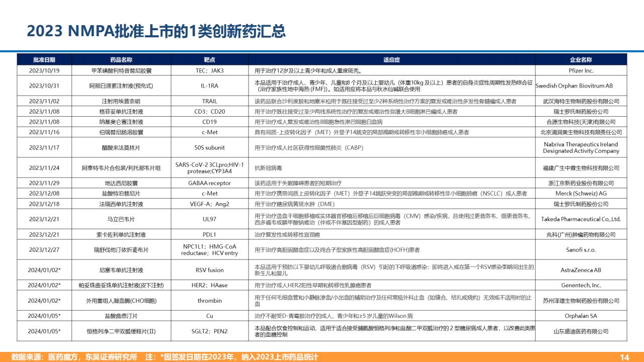Click target cell VEGF-A；Ang2
The height and width of the screenshot is (362, 644).
pyautogui.click(x=209, y=204)
